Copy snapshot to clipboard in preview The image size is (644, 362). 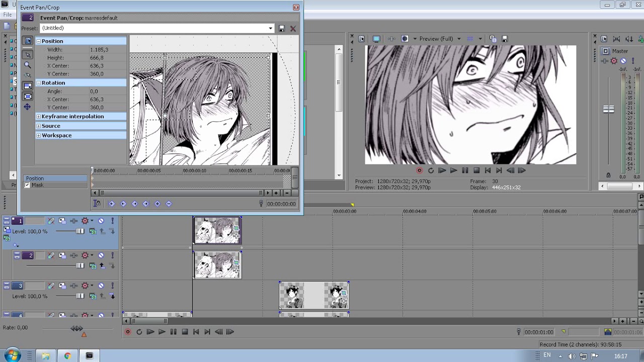pos(493,39)
